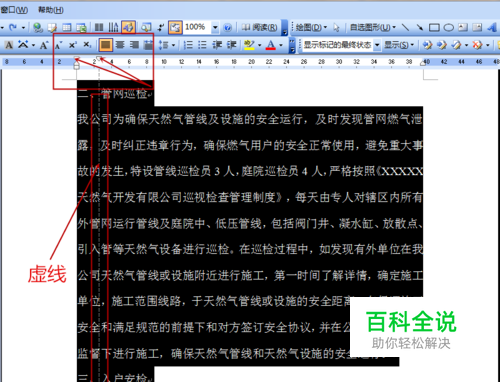500x382 pixels.
Task: Click the Select Objects pointer icon
Action: coord(336,27)
